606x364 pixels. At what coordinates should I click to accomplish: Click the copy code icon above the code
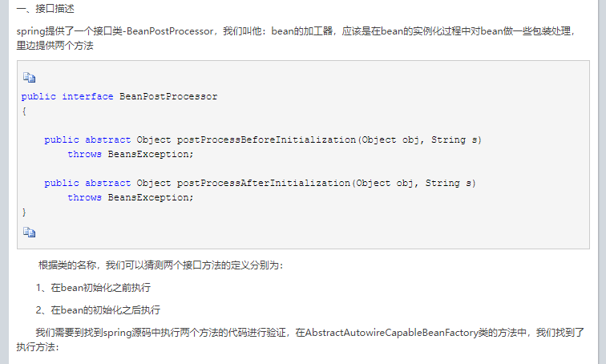pyautogui.click(x=30, y=78)
